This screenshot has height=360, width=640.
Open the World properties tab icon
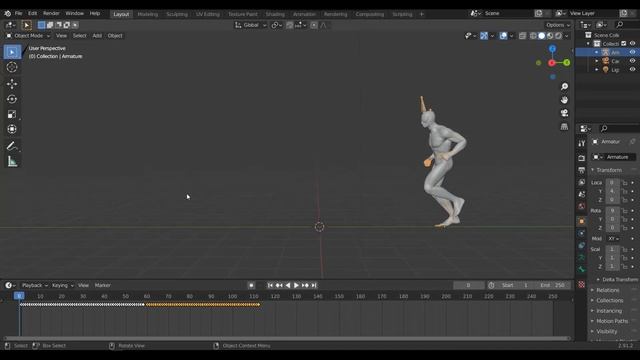[x=582, y=207]
